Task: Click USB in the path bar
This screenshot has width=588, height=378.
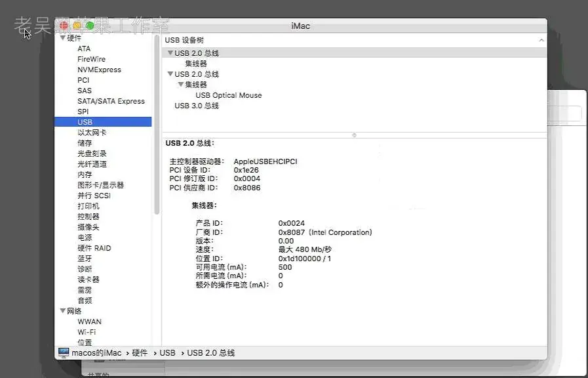Action: click(167, 353)
